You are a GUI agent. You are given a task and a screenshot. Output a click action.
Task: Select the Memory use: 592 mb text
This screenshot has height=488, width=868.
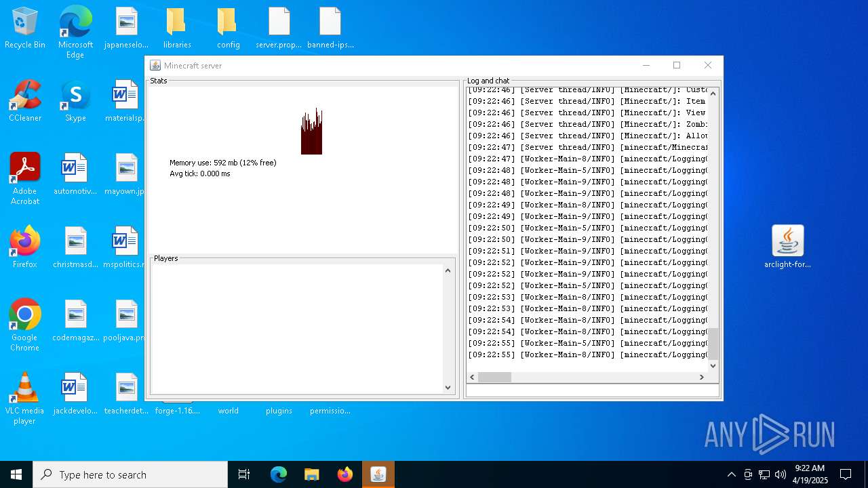coord(223,163)
